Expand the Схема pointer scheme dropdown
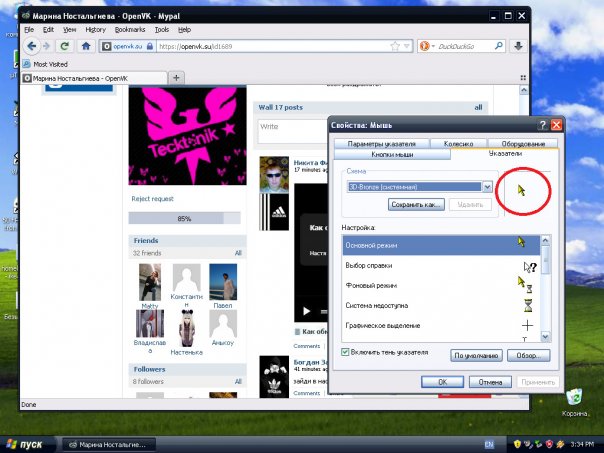This screenshot has width=604, height=453. pyautogui.click(x=487, y=187)
